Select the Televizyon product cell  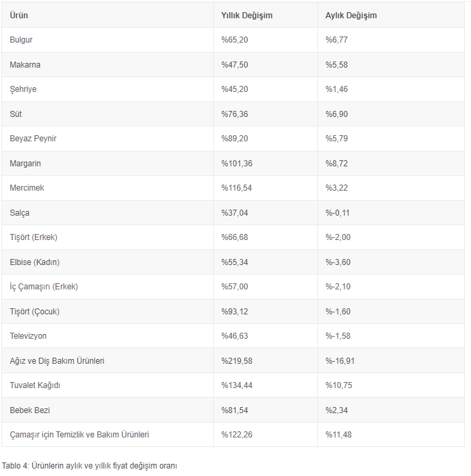pyautogui.click(x=28, y=336)
